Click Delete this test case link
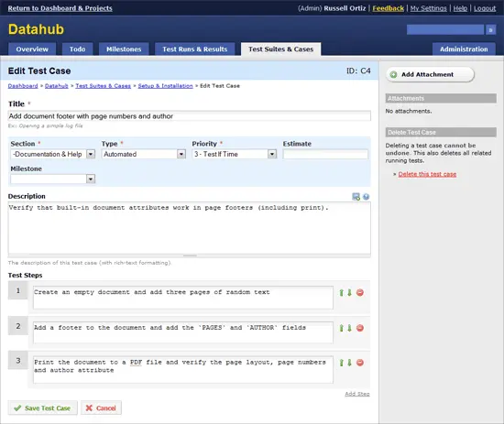Image resolution: width=504 pixels, height=424 pixels. 427,174
